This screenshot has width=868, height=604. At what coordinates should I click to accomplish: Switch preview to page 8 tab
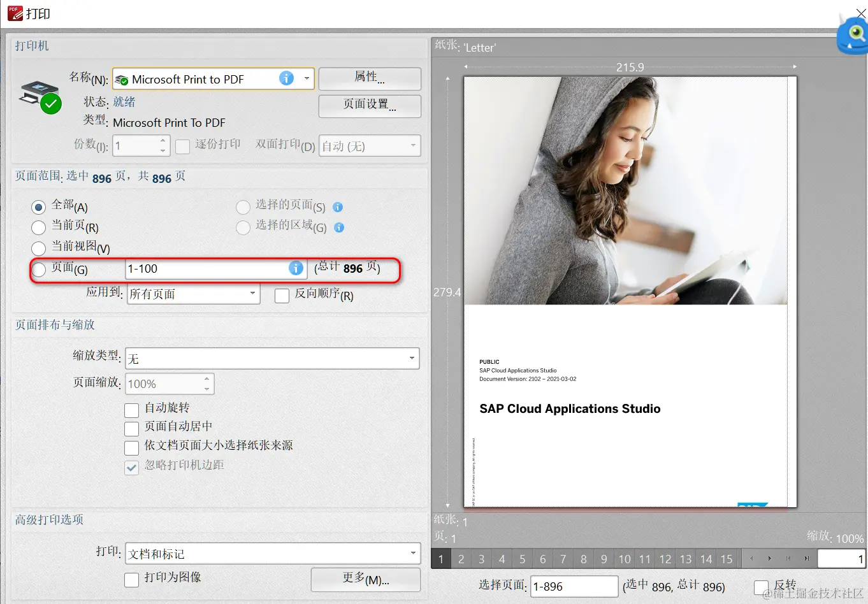[584, 559]
